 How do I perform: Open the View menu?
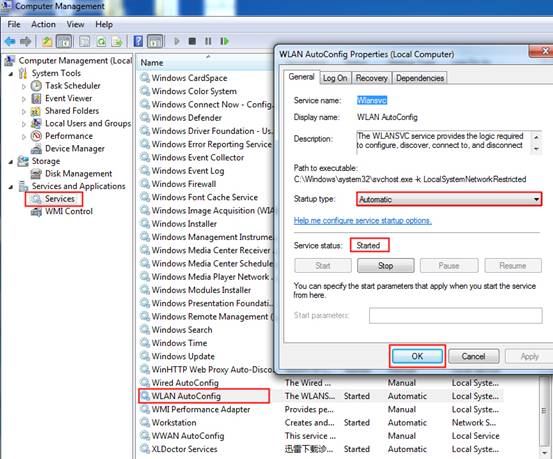pos(75,24)
